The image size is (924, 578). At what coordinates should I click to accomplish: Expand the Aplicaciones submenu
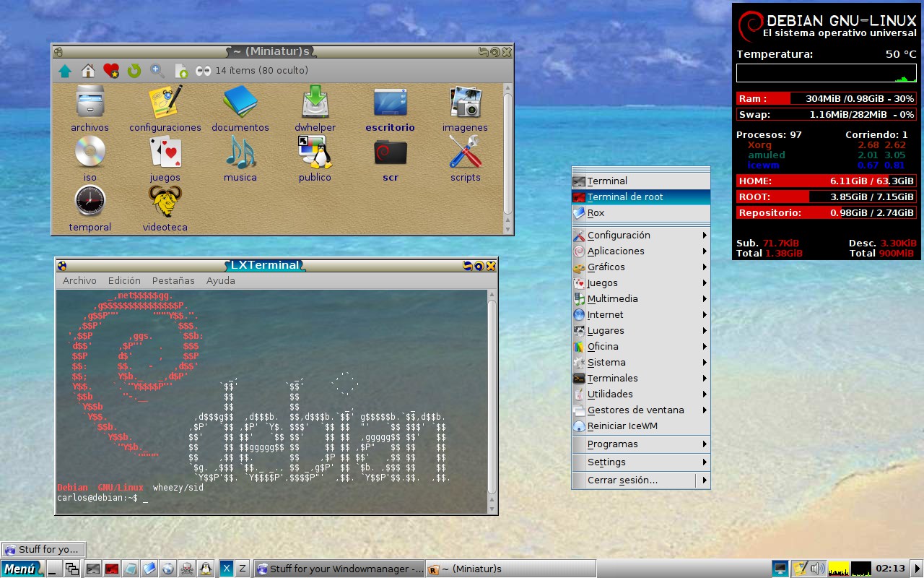[641, 251]
